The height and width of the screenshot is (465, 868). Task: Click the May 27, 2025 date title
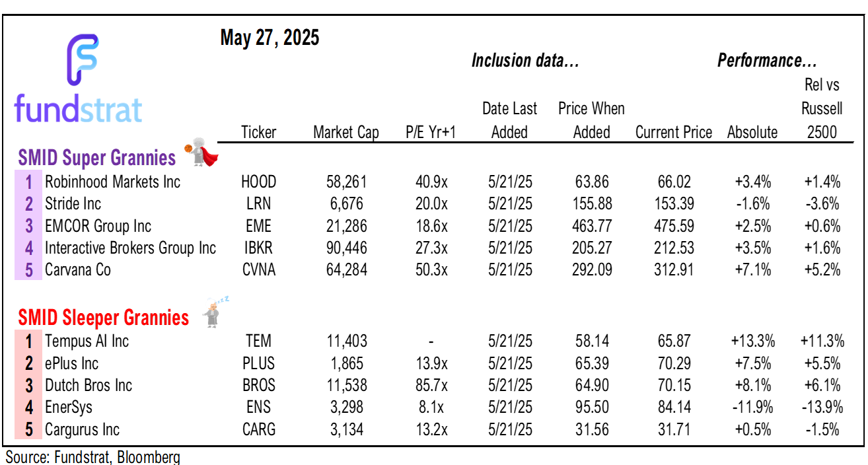270,38
